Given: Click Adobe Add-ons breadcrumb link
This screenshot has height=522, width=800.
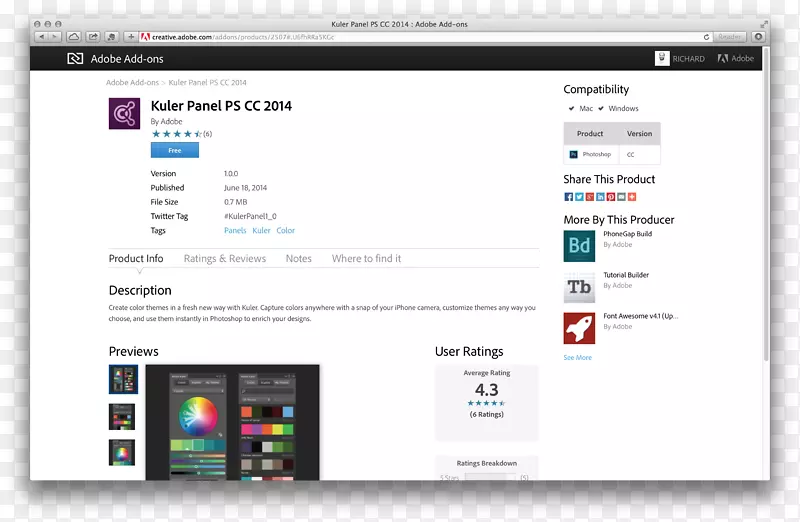Looking at the screenshot, I should pos(132,83).
